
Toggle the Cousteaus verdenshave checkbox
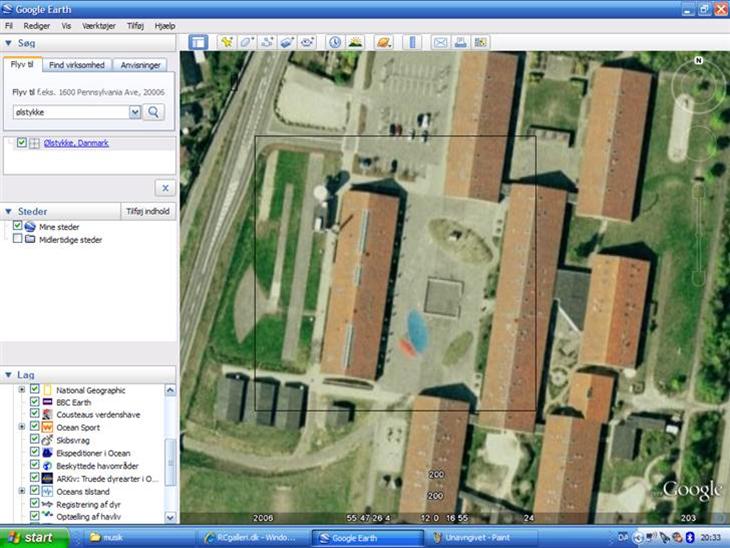(34, 414)
